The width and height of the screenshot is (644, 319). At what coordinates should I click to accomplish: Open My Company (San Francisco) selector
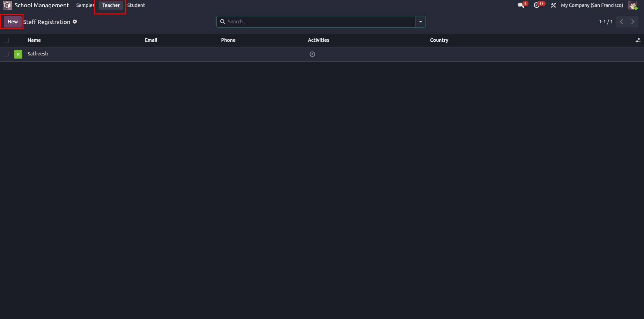click(x=591, y=5)
